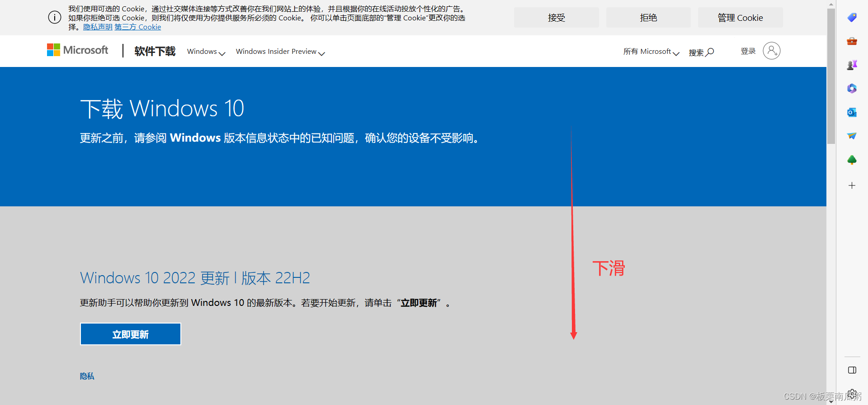The image size is (868, 405).
Task: Toggle the sidebar panel layout icon
Action: tap(852, 370)
